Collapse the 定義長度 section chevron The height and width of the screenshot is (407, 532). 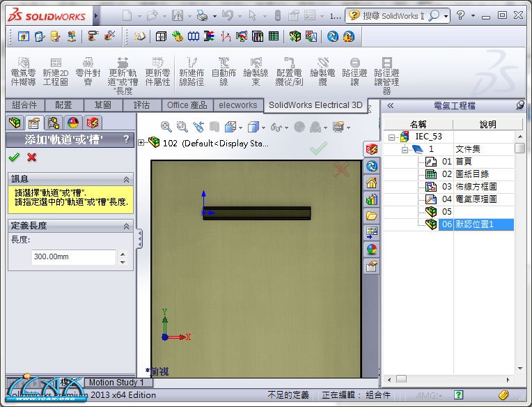tap(126, 226)
